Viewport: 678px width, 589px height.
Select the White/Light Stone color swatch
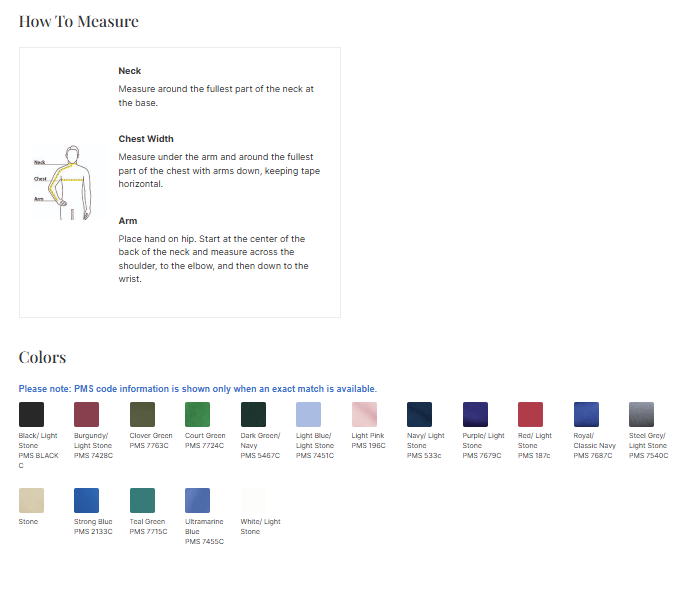254,501
